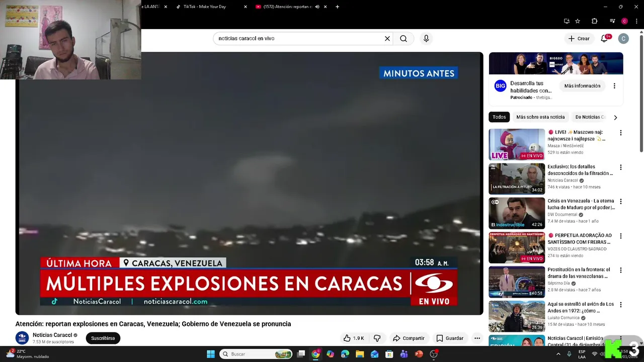Open Windows Start menu
The image size is (644, 362).
211,354
